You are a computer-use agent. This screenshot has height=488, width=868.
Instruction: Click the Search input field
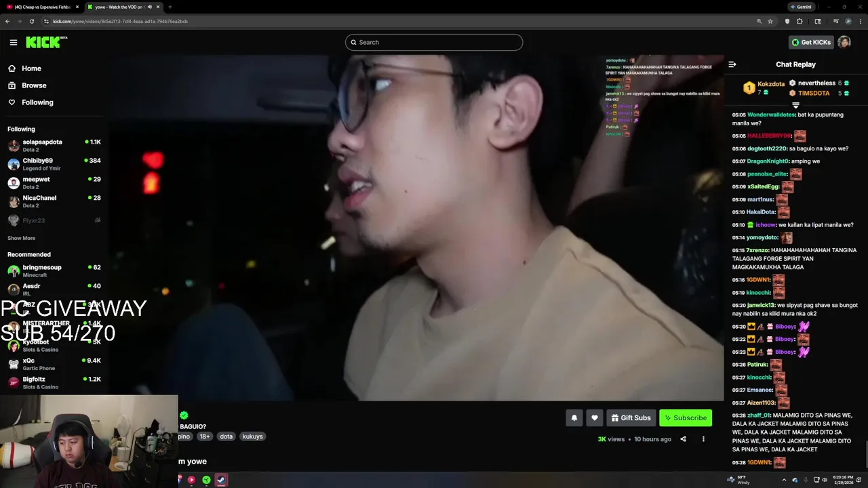point(434,42)
